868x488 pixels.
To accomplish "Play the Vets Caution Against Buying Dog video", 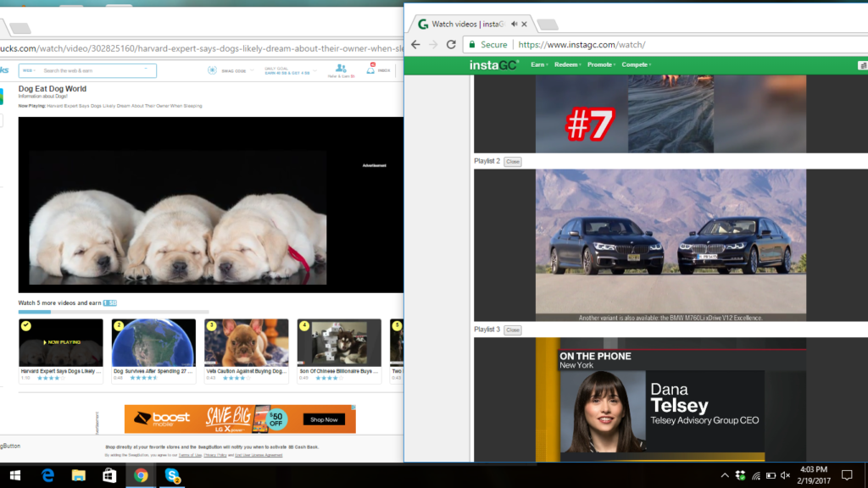I will coord(247,342).
